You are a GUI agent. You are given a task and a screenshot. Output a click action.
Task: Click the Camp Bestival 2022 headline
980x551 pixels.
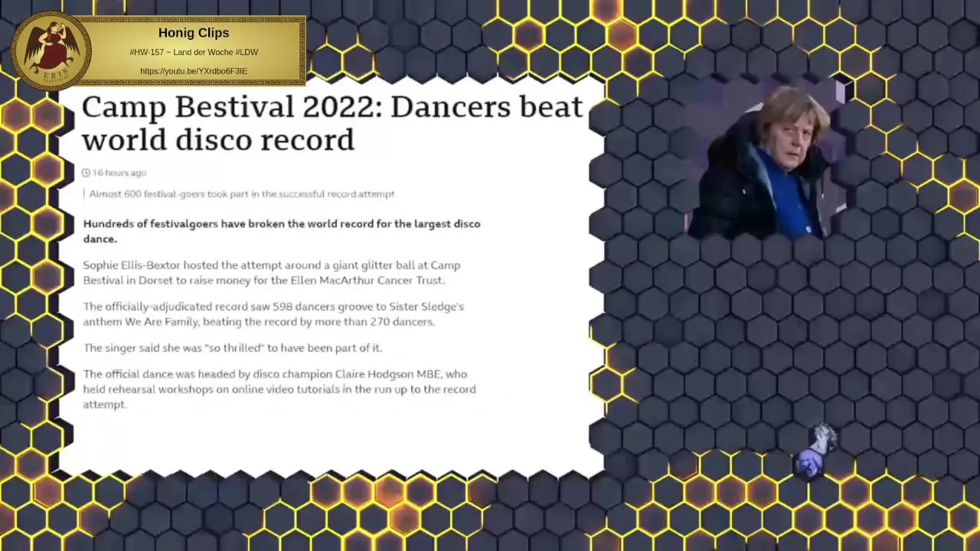click(x=332, y=123)
